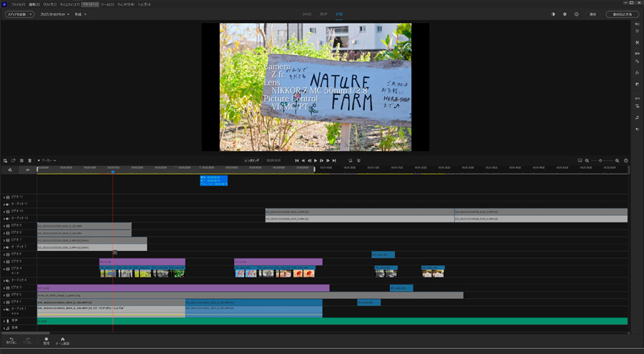This screenshot has width=644, height=354.
Task: Open the File (ファイル) menu
Action: pos(18,4)
